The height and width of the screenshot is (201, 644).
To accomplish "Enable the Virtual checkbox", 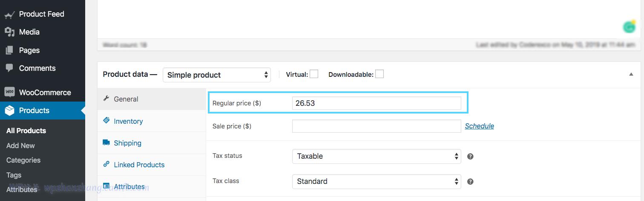I will [314, 74].
